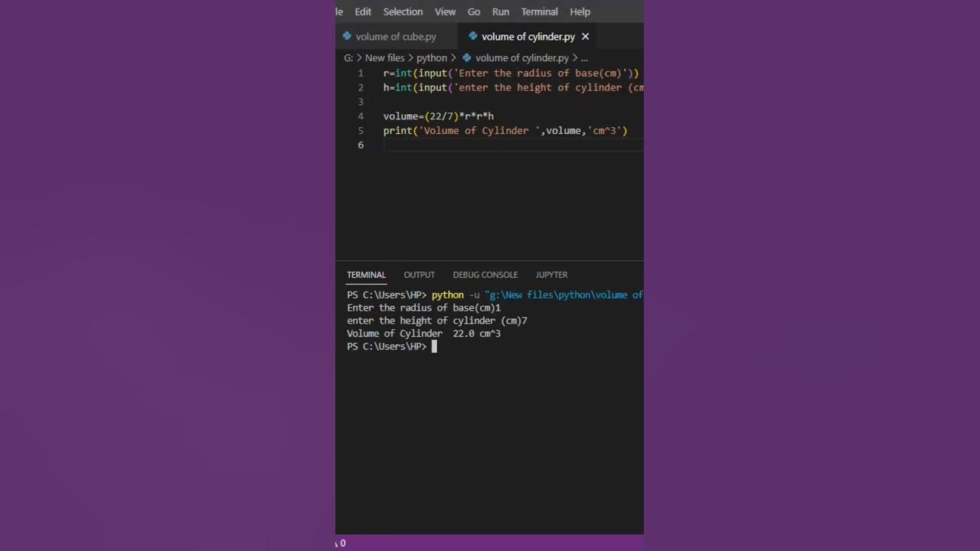Screen dimensions: 980x551
Task: Click line number 1 in the gutter
Action: click(361, 73)
